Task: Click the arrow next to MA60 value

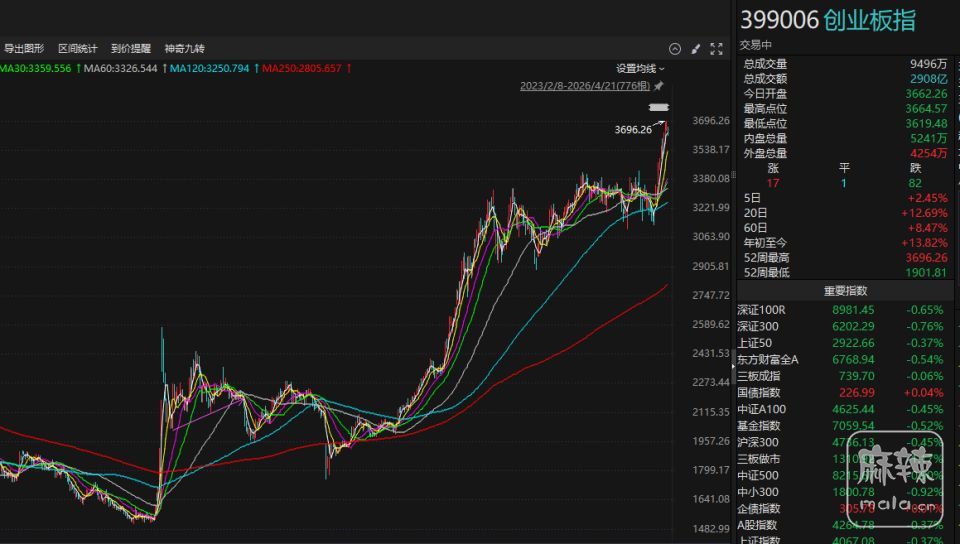Action: (x=162, y=68)
